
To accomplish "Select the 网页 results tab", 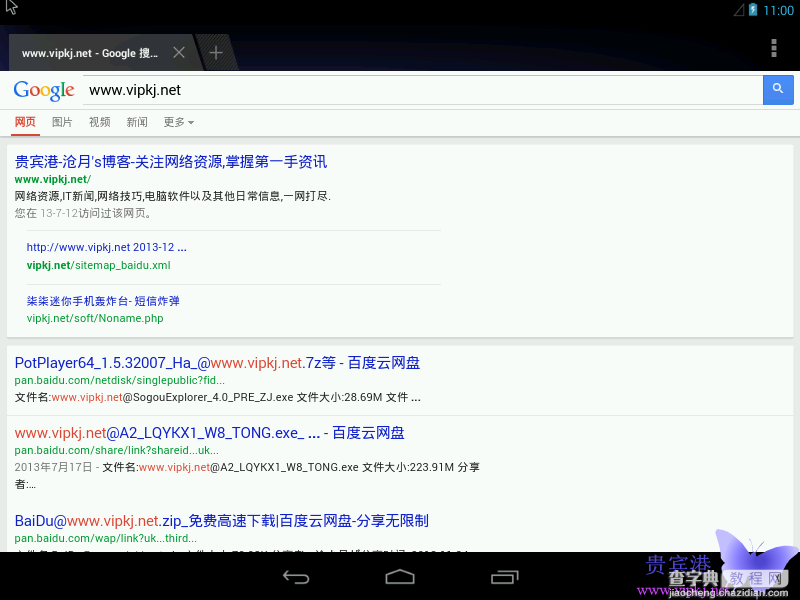I will pyautogui.click(x=25, y=122).
